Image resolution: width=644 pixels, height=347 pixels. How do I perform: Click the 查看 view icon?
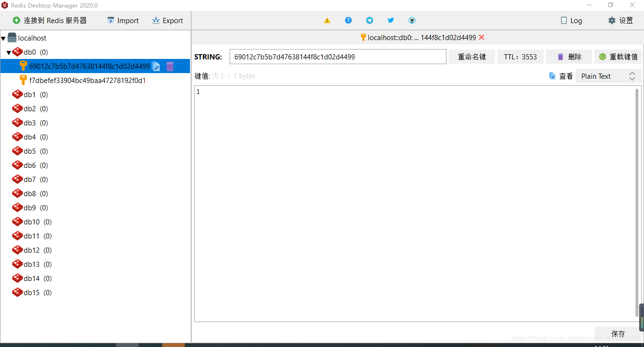point(553,76)
